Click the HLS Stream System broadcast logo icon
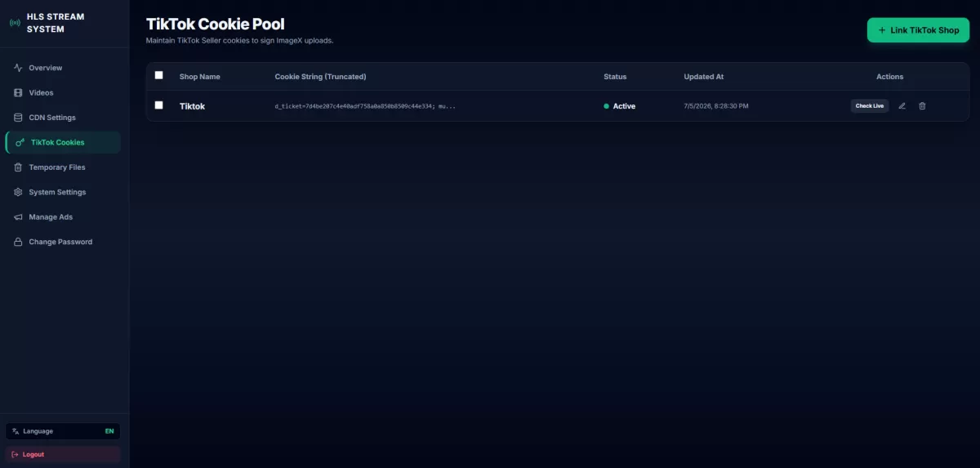Screen dimensions: 980x468 (x=15, y=23)
